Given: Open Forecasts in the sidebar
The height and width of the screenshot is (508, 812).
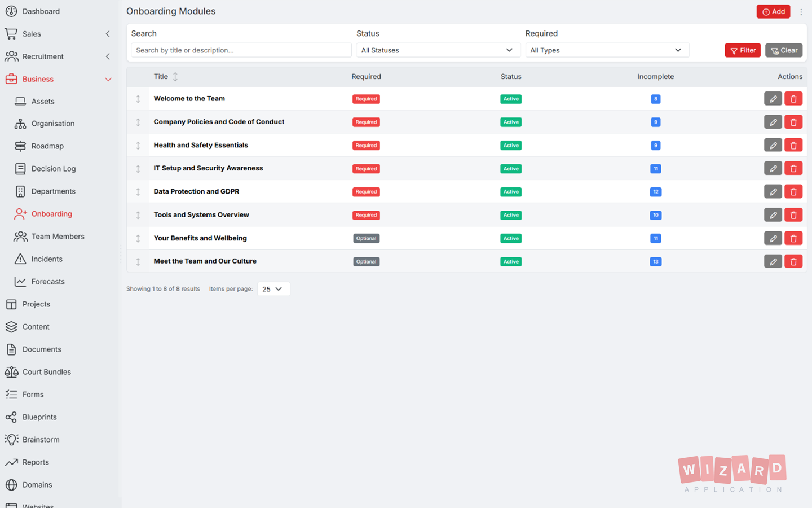Looking at the screenshot, I should coord(48,282).
